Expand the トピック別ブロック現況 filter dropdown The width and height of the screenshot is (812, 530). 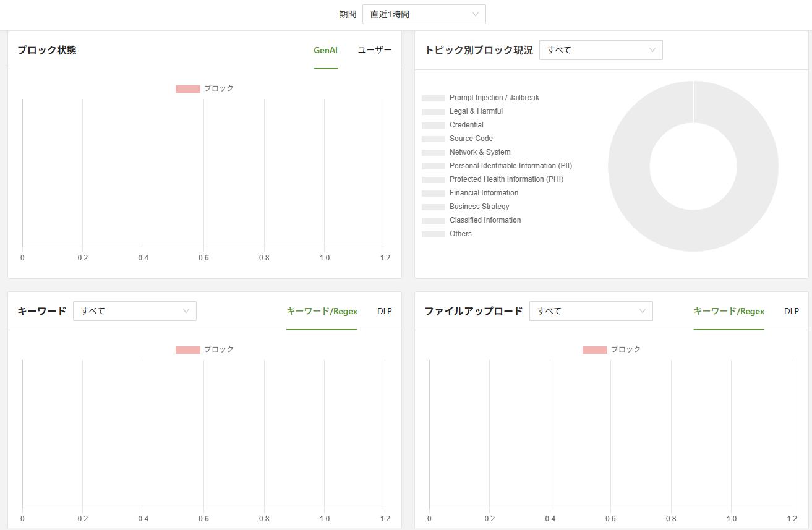pyautogui.click(x=600, y=50)
